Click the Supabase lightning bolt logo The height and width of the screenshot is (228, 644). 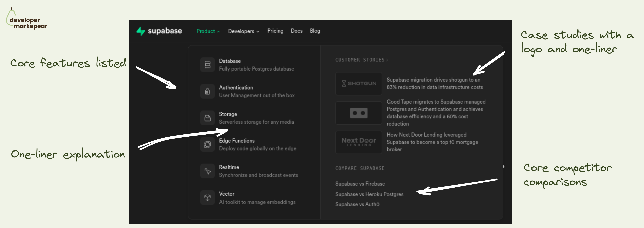pyautogui.click(x=141, y=31)
